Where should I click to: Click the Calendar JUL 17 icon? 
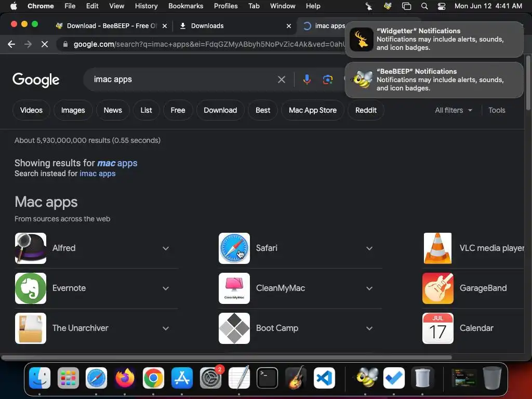tap(437, 328)
